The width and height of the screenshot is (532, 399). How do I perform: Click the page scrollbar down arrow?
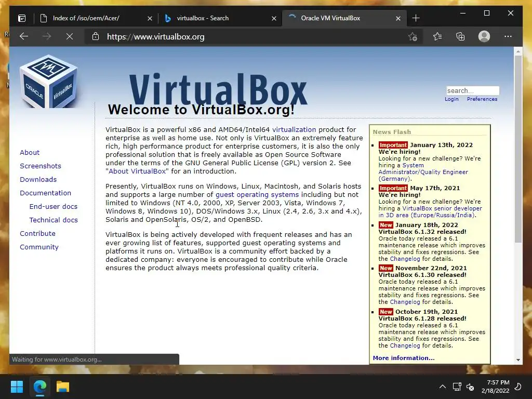click(518, 360)
